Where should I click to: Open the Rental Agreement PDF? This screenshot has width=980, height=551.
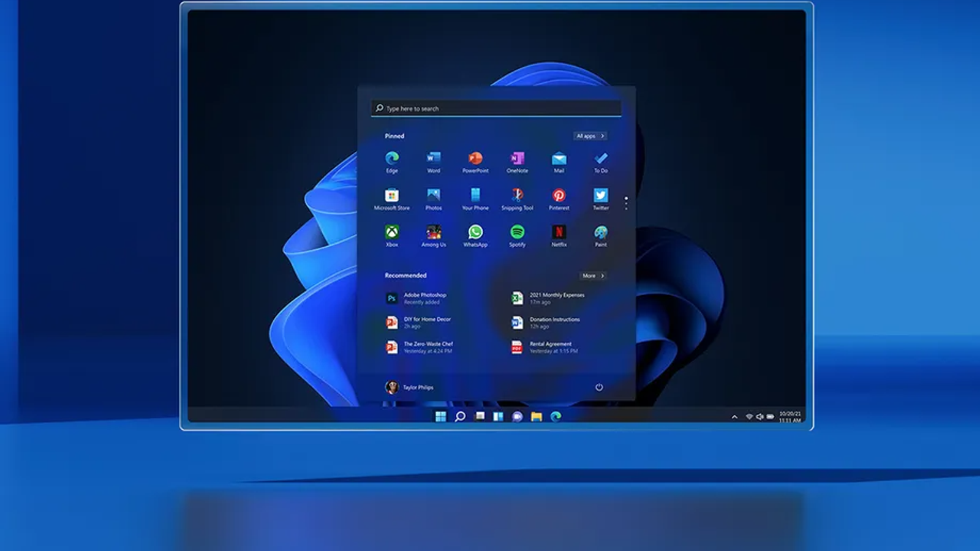click(x=545, y=347)
